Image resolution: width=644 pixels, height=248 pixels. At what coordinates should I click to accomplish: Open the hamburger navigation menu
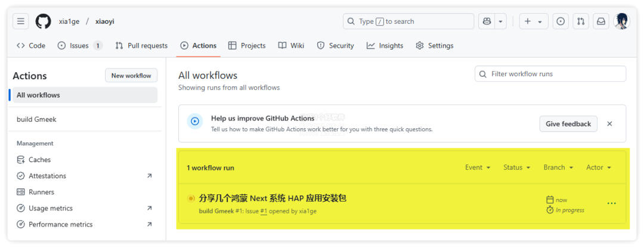point(20,21)
